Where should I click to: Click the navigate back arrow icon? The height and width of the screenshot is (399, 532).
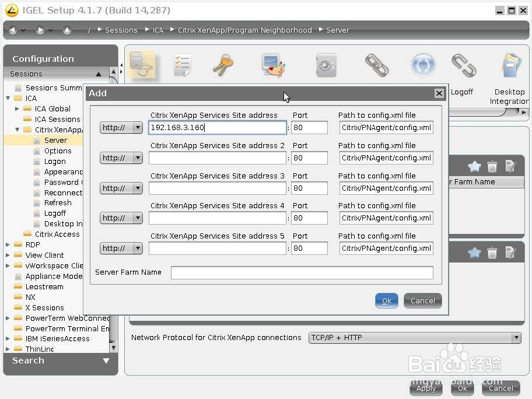point(13,30)
